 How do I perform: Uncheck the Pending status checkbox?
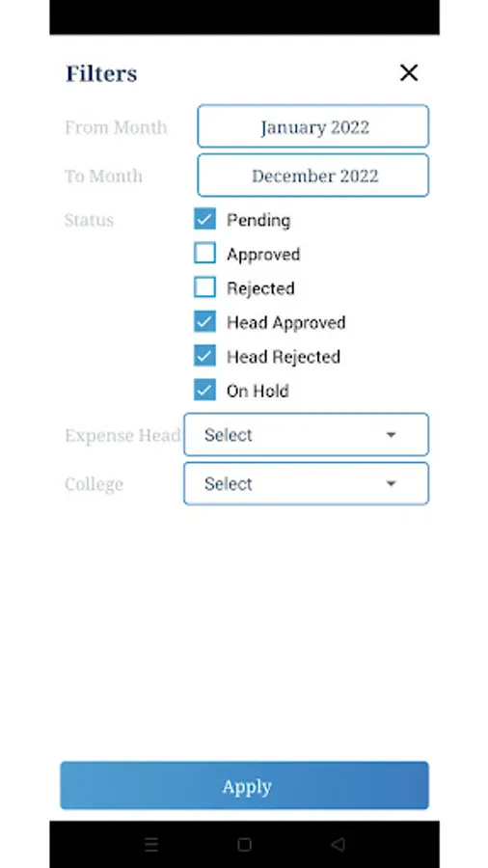[x=204, y=219]
